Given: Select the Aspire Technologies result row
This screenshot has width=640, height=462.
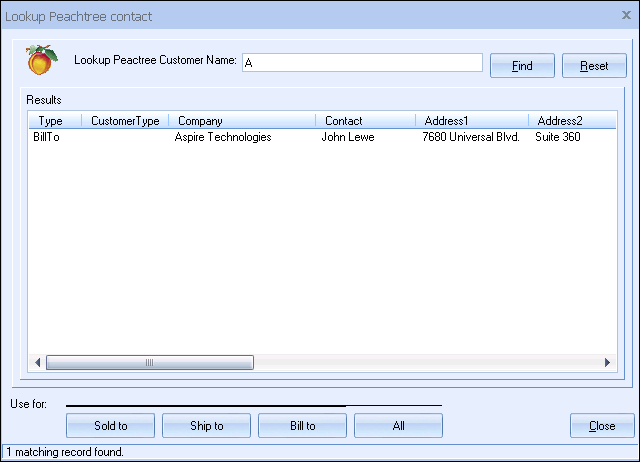Looking at the screenshot, I should click(x=223, y=137).
